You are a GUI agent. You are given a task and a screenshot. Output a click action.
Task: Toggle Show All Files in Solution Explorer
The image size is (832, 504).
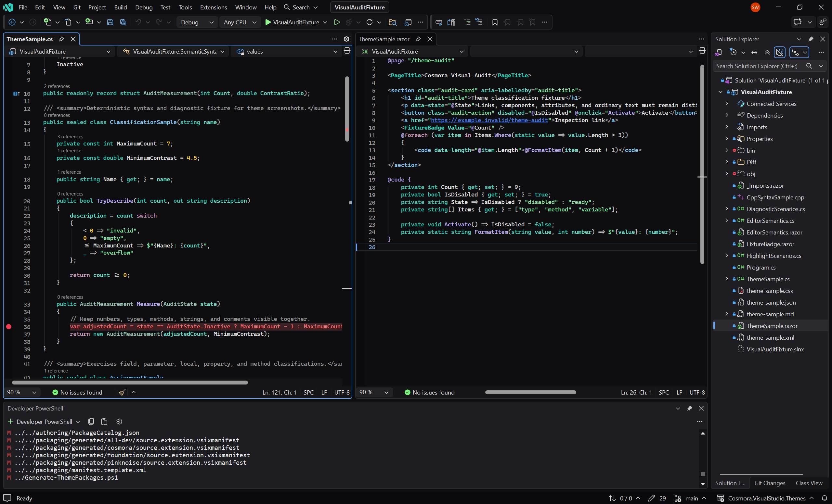point(780,52)
